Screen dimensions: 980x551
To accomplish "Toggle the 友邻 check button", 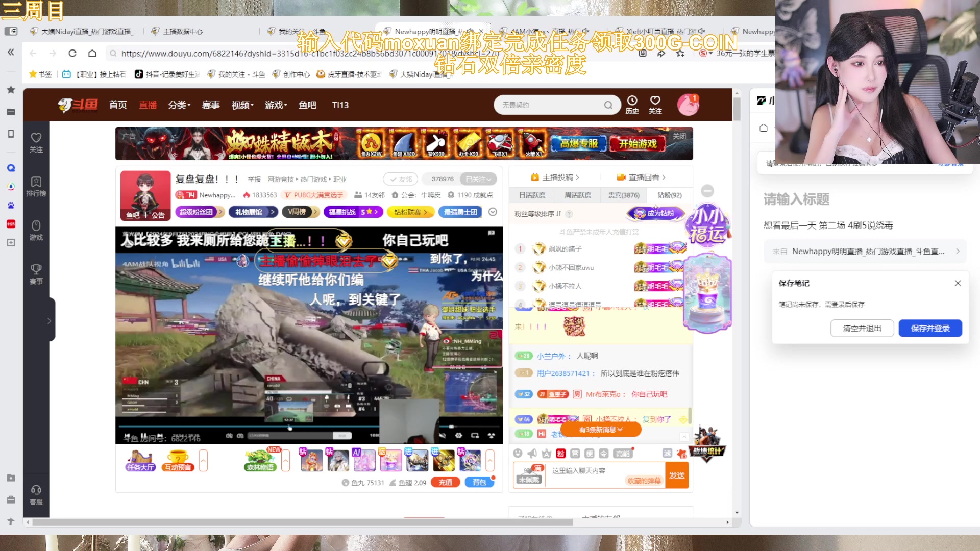I will [x=401, y=179].
